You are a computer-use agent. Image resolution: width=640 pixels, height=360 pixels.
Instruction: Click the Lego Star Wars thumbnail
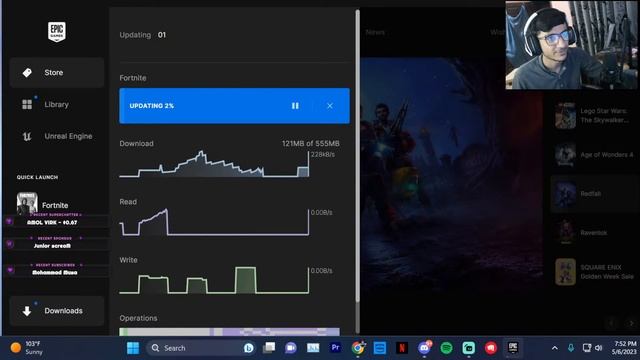coord(565,116)
